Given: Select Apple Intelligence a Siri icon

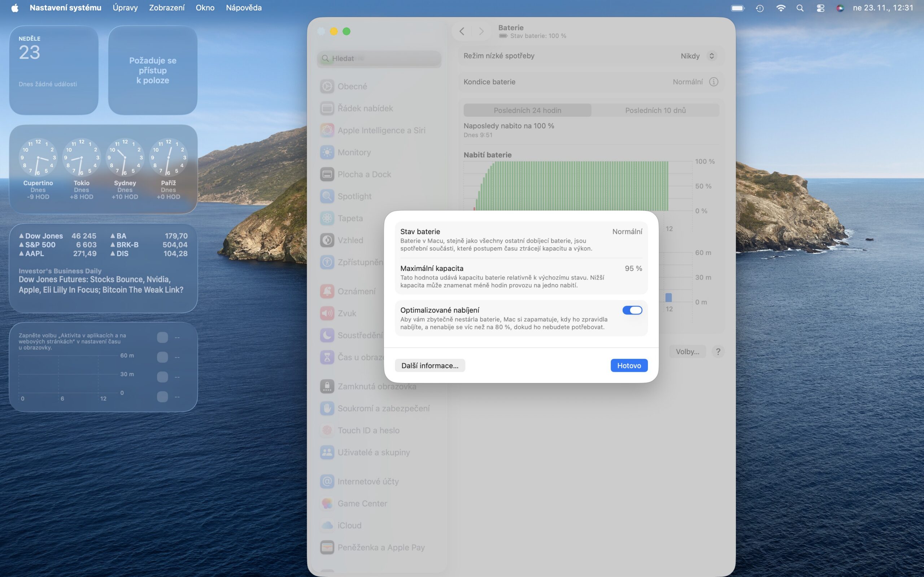Looking at the screenshot, I should [x=327, y=130].
